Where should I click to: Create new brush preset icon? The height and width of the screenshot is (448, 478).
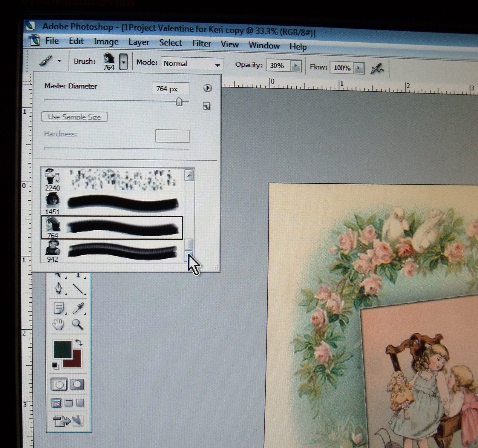pos(206,106)
